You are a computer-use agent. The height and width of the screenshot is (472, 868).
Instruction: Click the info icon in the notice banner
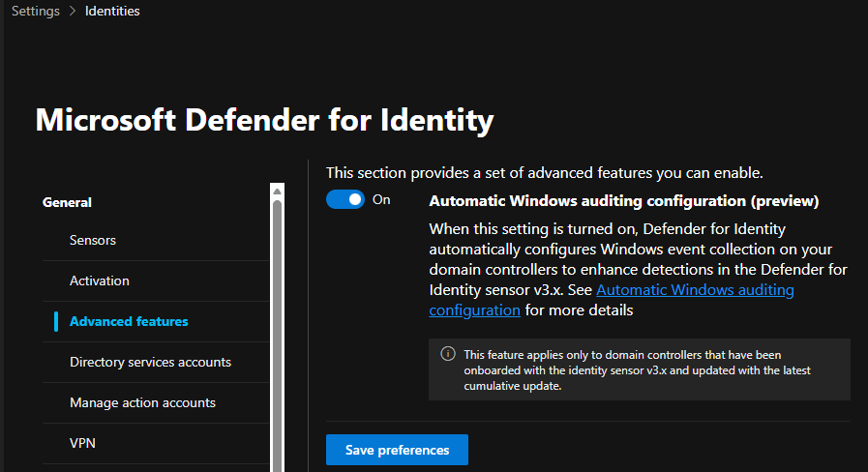coord(447,354)
